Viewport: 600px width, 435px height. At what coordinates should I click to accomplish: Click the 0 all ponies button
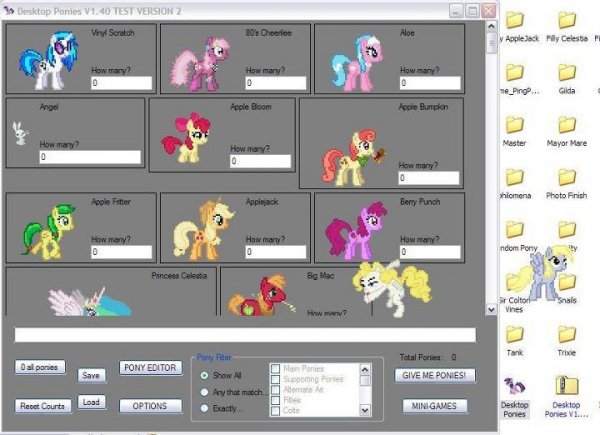[x=40, y=367]
